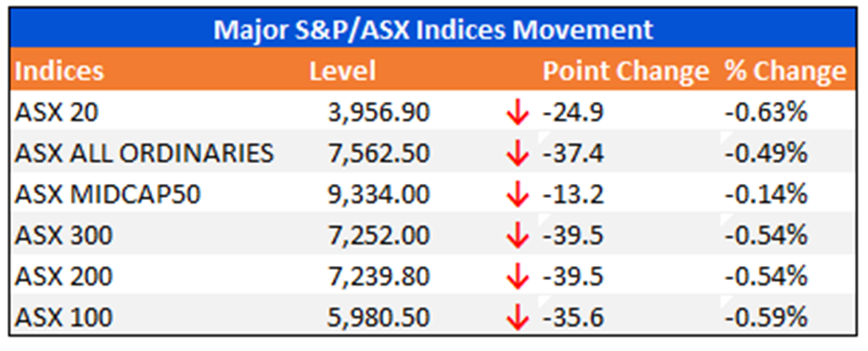Click the red arrow in the ASX 100 row
Screen dimensions: 868x351
[x=518, y=317]
